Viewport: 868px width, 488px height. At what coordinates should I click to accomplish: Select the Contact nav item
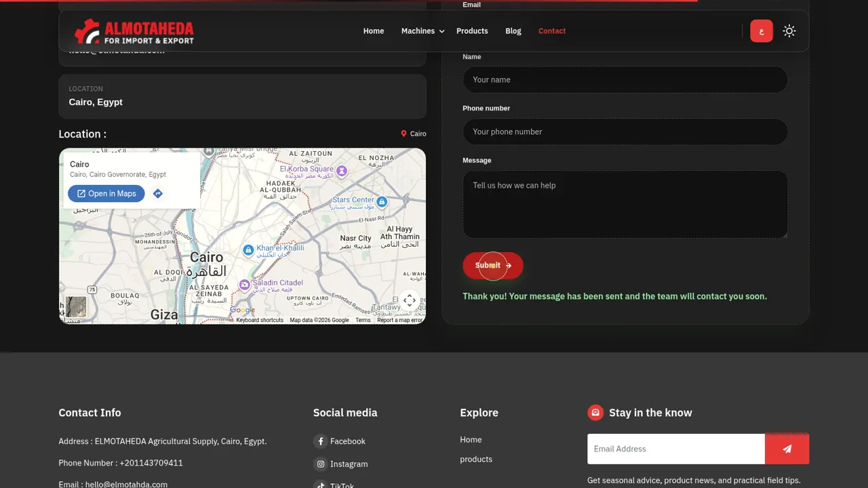click(552, 31)
